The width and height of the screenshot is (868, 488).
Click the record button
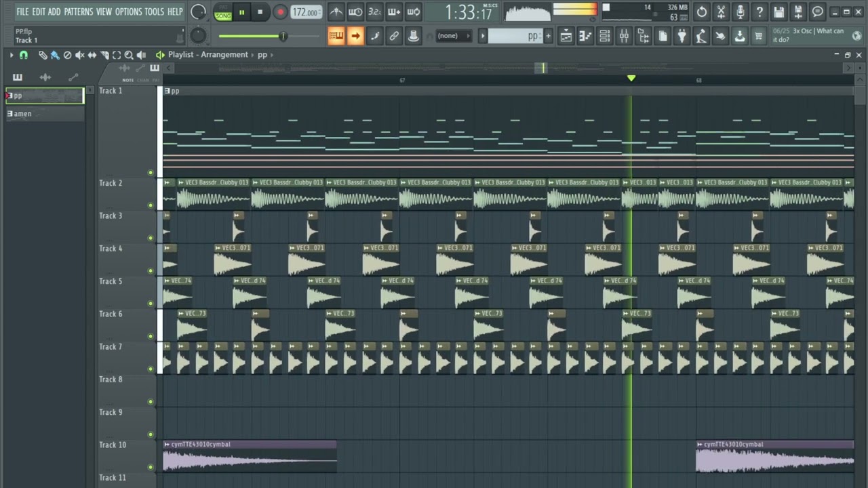[280, 12]
